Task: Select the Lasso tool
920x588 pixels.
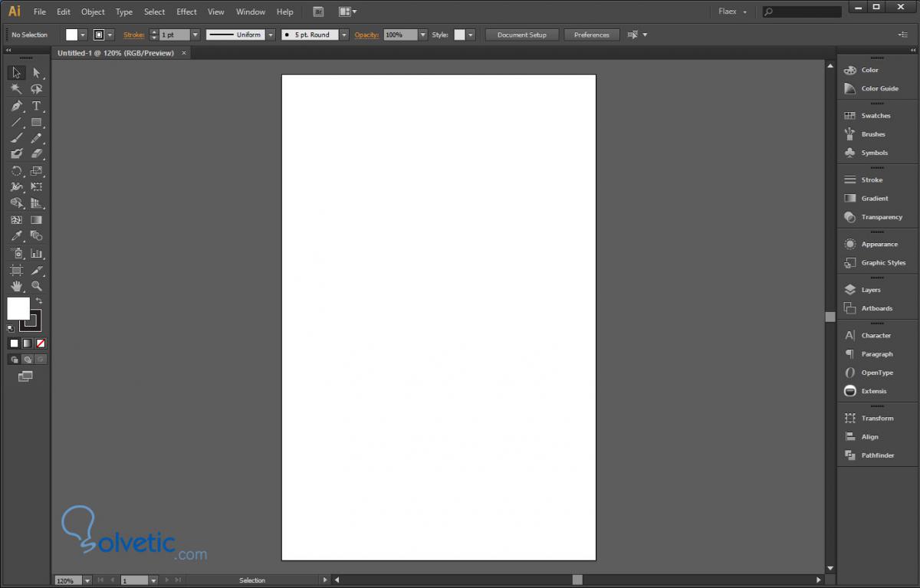Action: click(x=36, y=89)
